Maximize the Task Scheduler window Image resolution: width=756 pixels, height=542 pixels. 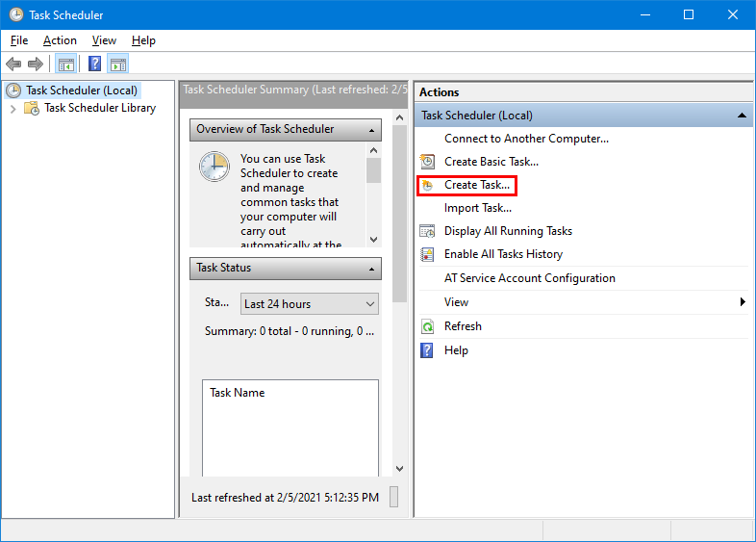(689, 15)
